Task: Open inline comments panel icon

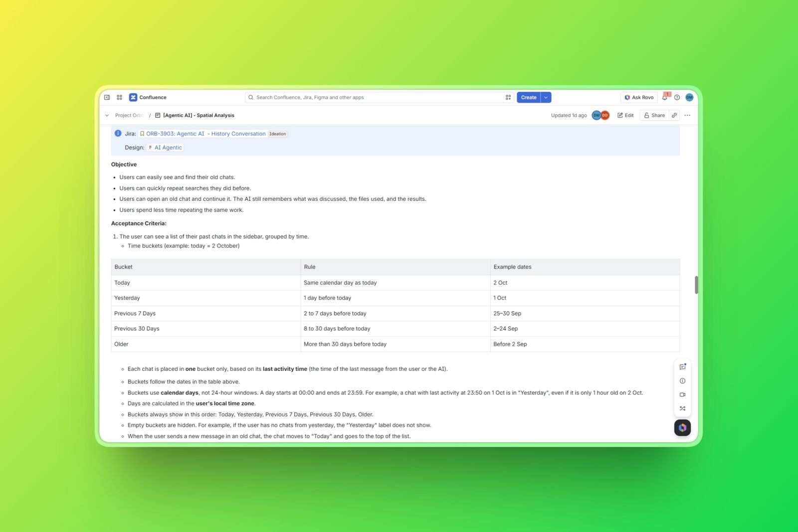Action: pos(682,367)
